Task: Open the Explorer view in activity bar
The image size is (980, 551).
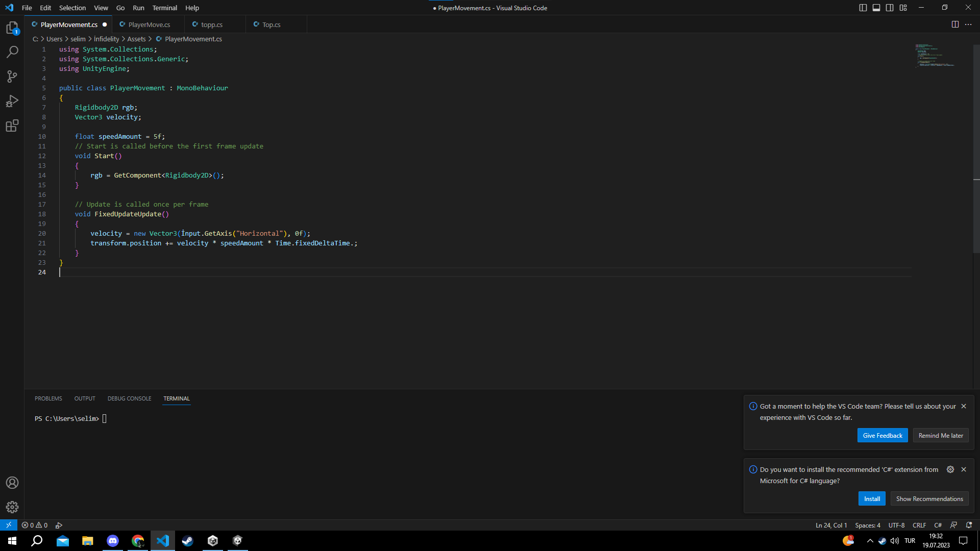Action: coord(12,28)
